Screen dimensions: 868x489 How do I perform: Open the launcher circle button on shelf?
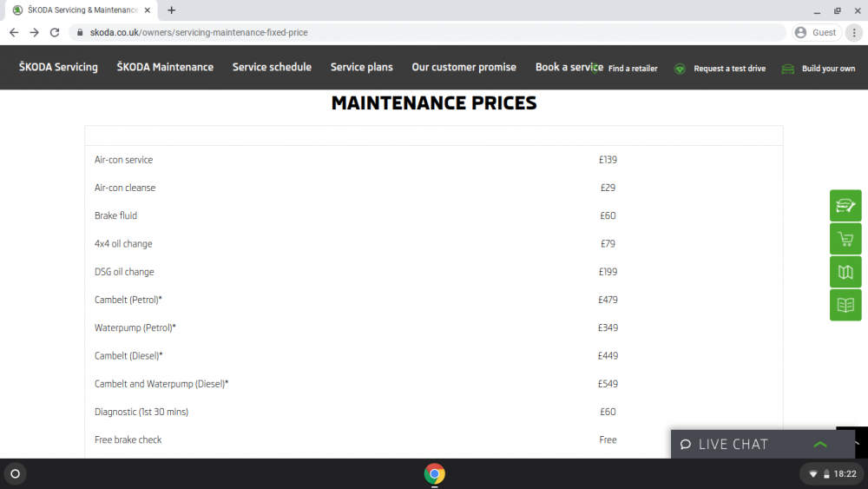(15, 474)
